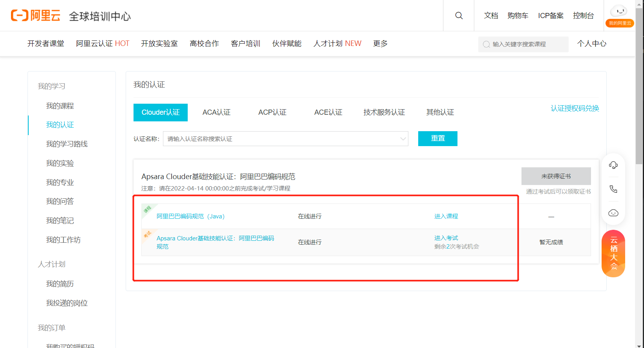
Task: Open the 技术服务认证 tab
Action: [x=384, y=112]
